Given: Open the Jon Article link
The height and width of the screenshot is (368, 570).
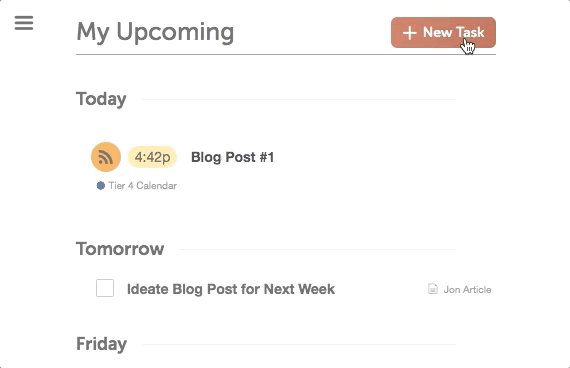Looking at the screenshot, I should tap(467, 289).
